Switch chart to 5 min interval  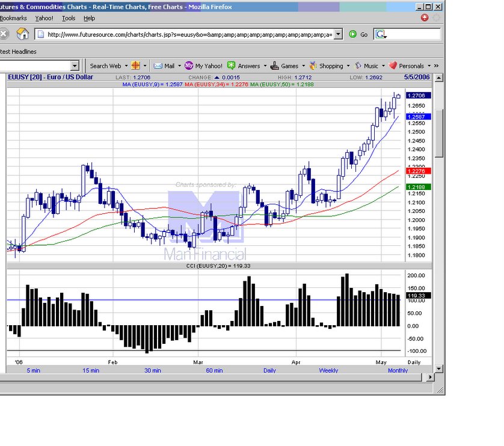tap(34, 370)
